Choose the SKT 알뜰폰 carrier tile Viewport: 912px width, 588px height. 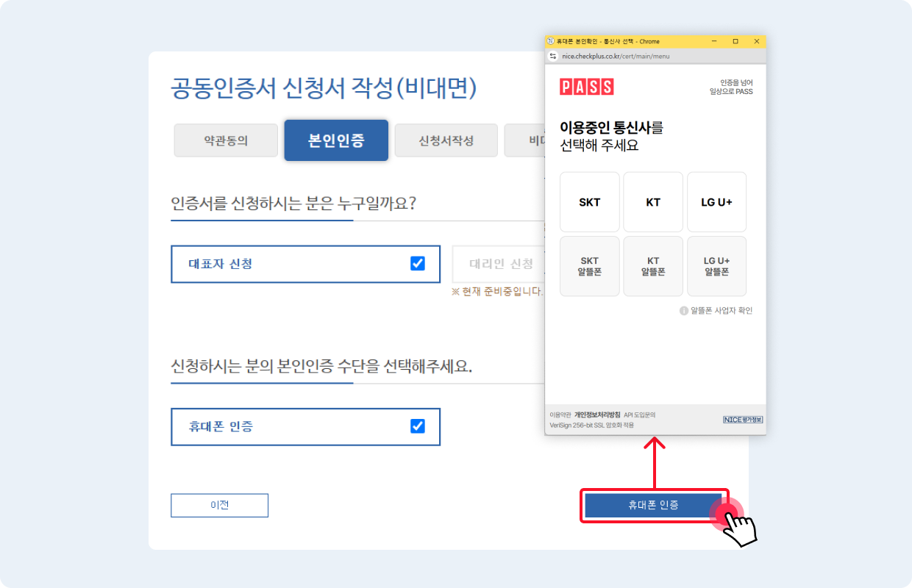click(x=589, y=266)
